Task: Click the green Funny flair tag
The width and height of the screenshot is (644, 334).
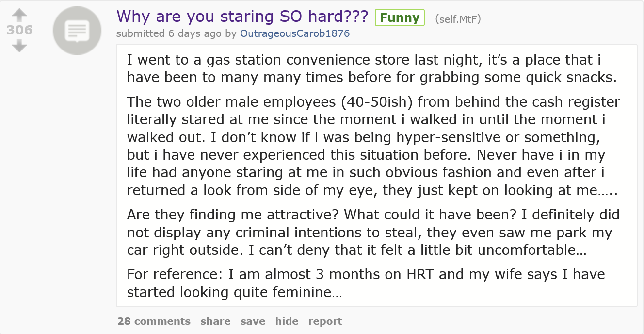Action: (400, 18)
